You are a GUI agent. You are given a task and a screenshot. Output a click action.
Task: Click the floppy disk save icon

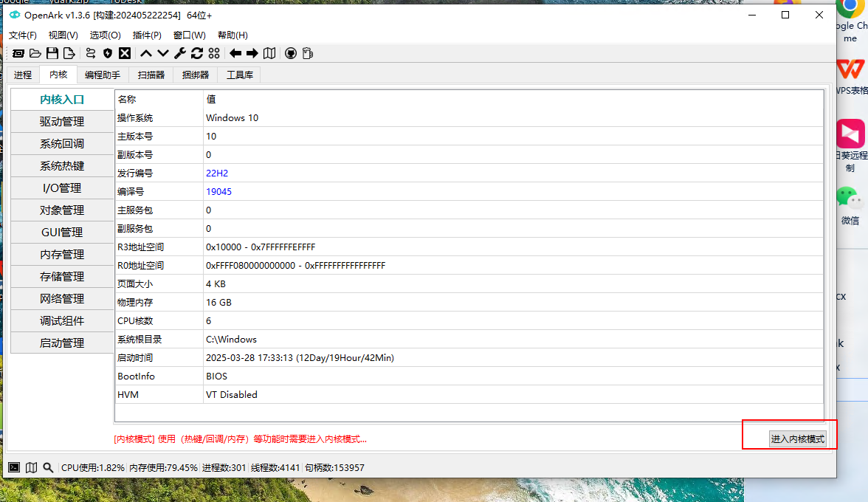click(x=52, y=53)
